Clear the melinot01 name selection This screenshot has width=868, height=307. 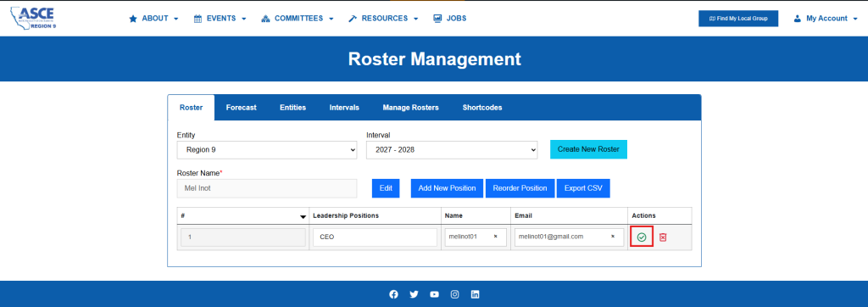coord(495,237)
